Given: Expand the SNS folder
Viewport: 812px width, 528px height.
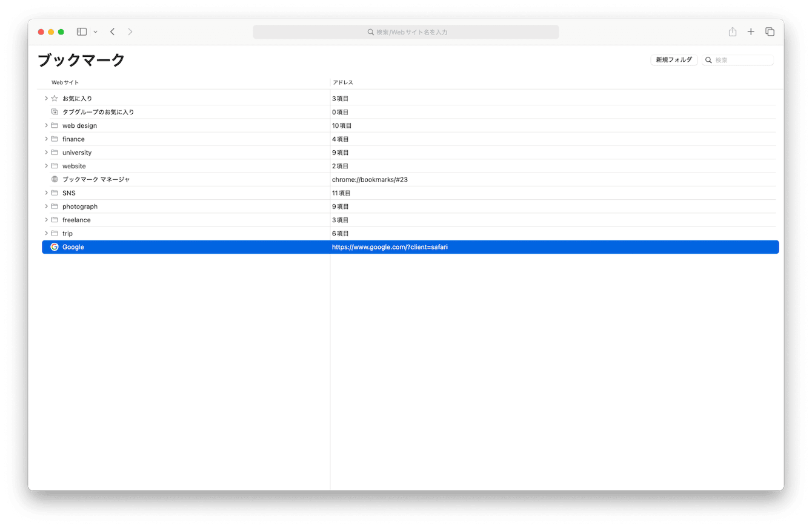Looking at the screenshot, I should tap(46, 193).
